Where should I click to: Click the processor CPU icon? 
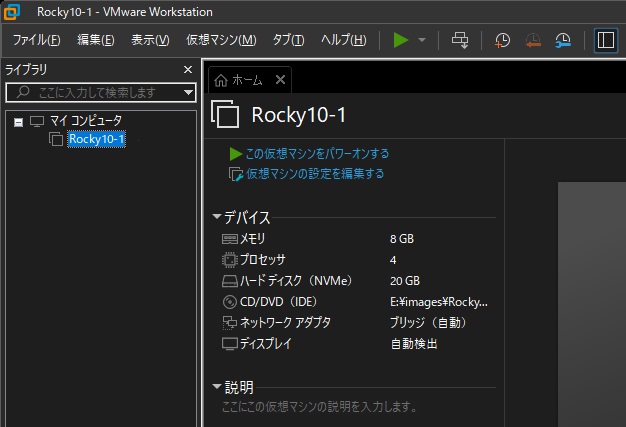click(x=230, y=260)
